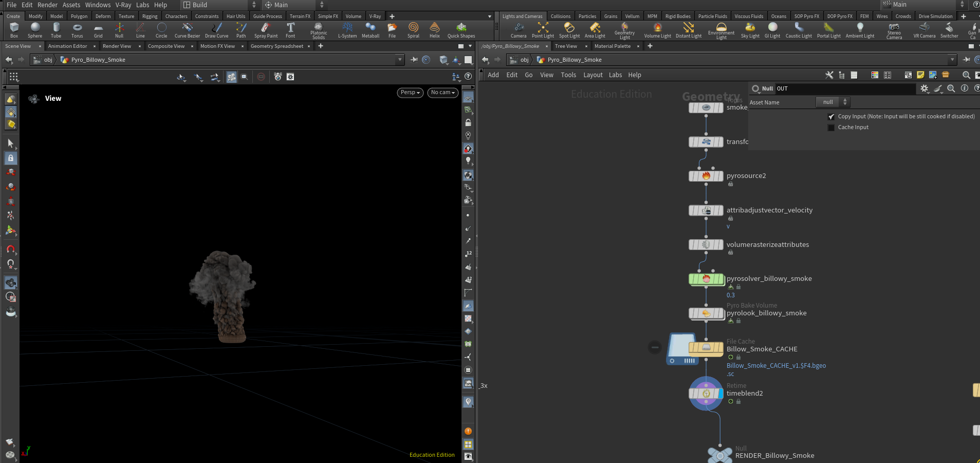Select the timeblend2 retime node
Image resolution: width=980 pixels, height=463 pixels.
(x=706, y=394)
